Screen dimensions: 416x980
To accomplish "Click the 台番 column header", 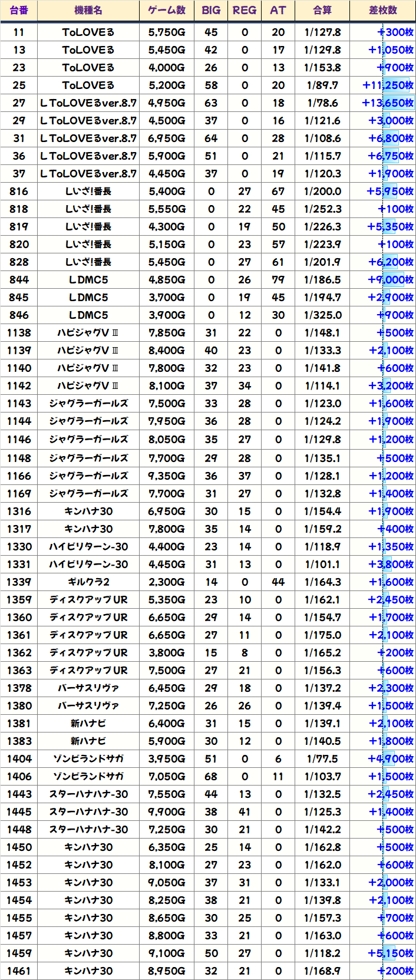I will pos(19,11).
